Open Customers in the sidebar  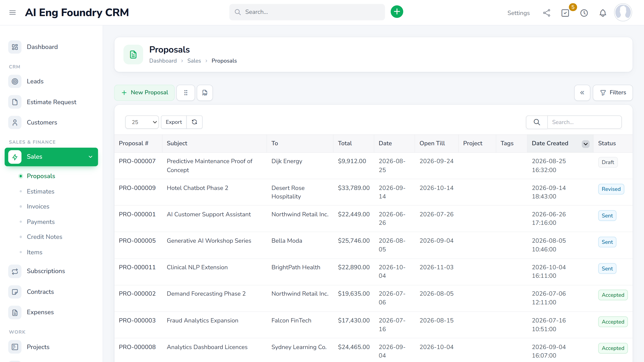51,122
